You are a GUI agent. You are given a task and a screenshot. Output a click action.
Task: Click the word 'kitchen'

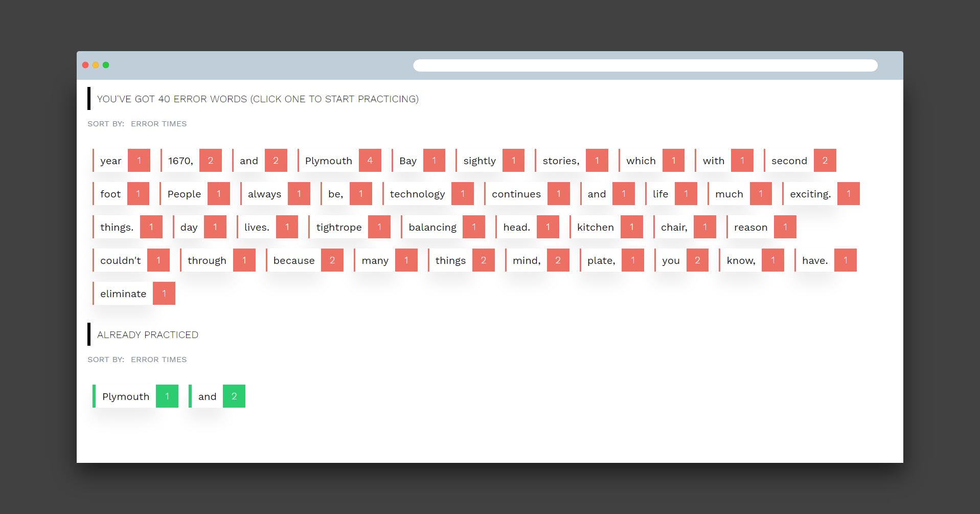[x=606, y=227]
